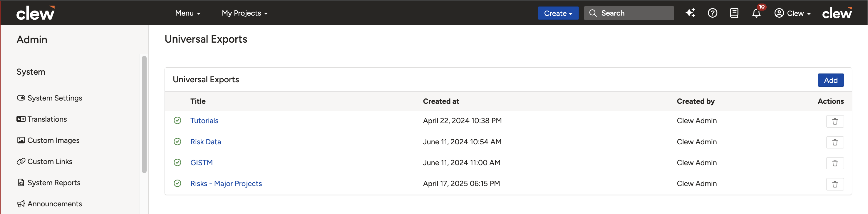The width and height of the screenshot is (868, 214).
Task: Click Clew Admin in the GISTM row
Action: click(x=696, y=163)
